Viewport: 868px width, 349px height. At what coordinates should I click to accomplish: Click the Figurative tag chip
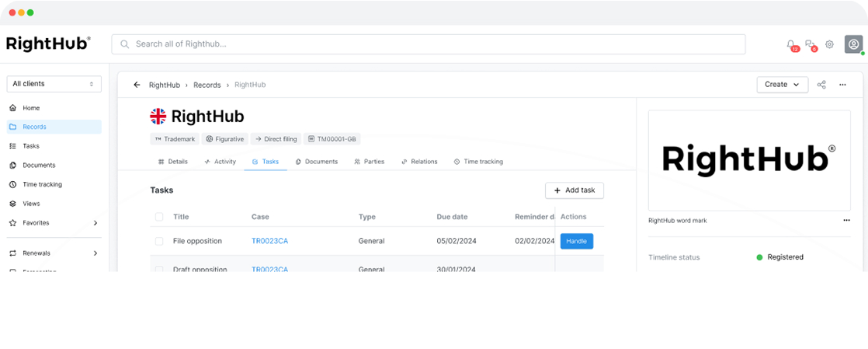224,139
